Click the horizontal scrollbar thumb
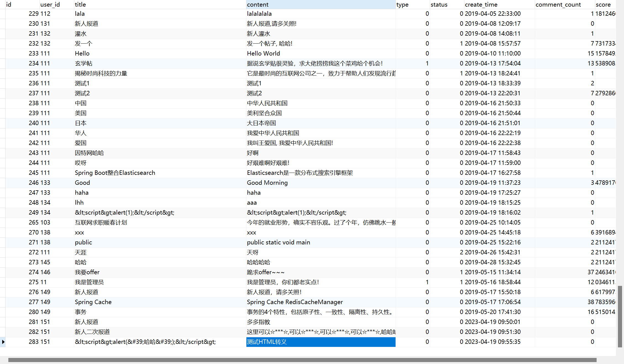Image resolution: width=624 pixels, height=364 pixels. pyautogui.click(x=302, y=360)
